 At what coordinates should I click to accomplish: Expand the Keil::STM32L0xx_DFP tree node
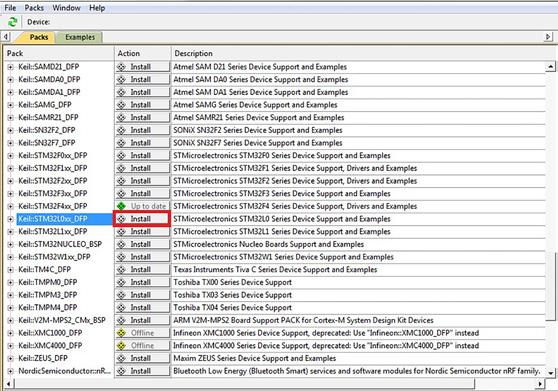click(x=10, y=219)
